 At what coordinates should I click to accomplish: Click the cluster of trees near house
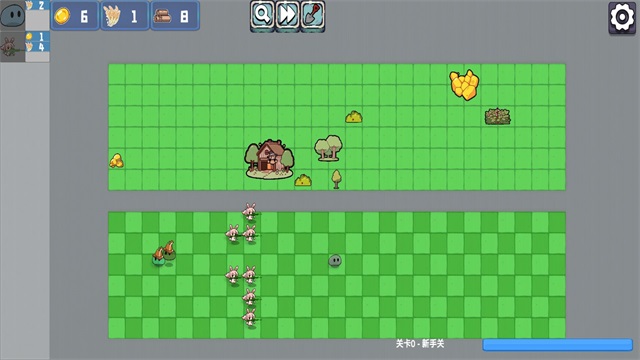coord(328,148)
